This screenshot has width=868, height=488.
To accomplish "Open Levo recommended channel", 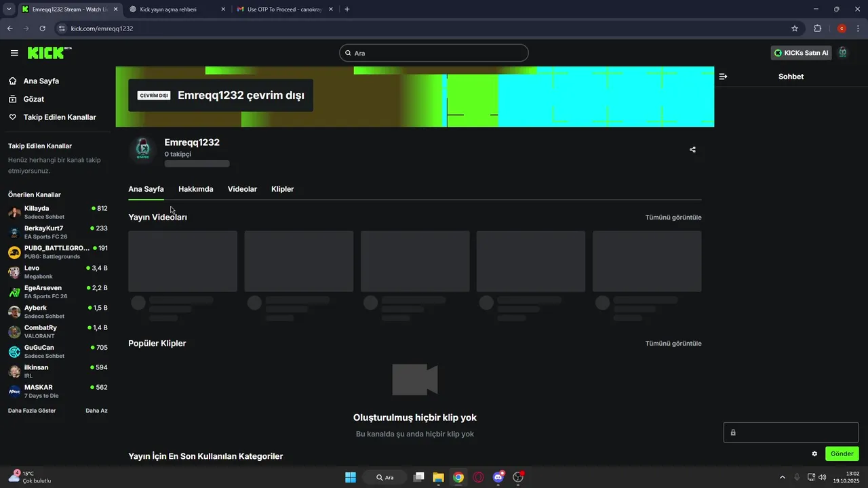I will pos(58,272).
